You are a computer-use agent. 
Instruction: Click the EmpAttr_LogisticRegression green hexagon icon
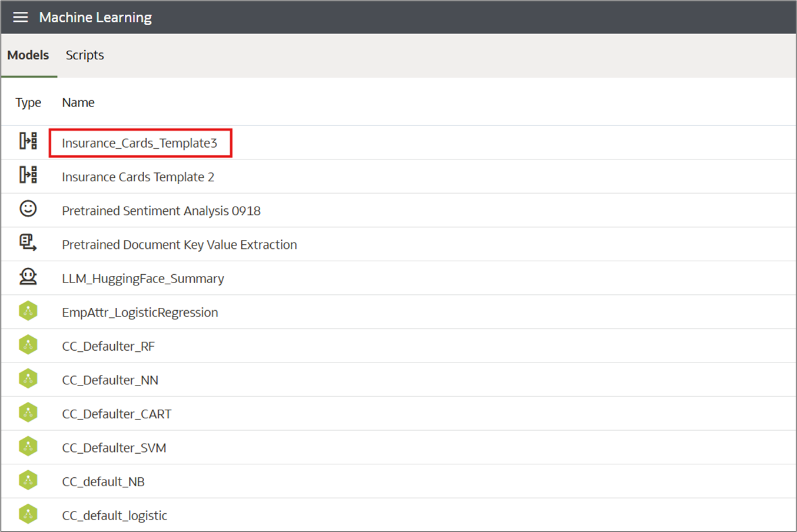click(x=28, y=311)
